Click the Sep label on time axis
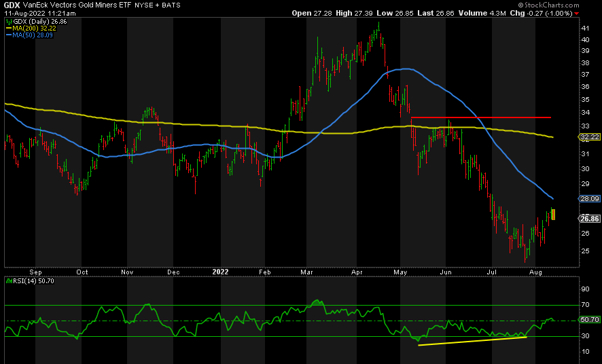The image size is (602, 364). click(36, 272)
